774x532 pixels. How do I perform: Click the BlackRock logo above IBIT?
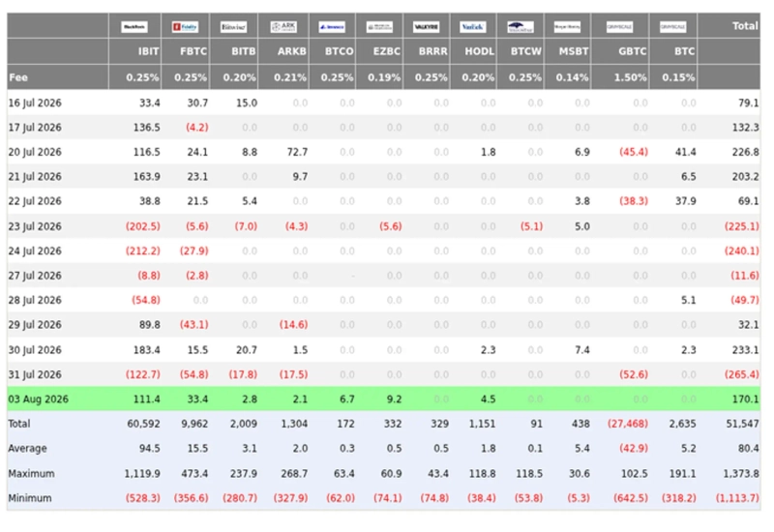(x=134, y=27)
